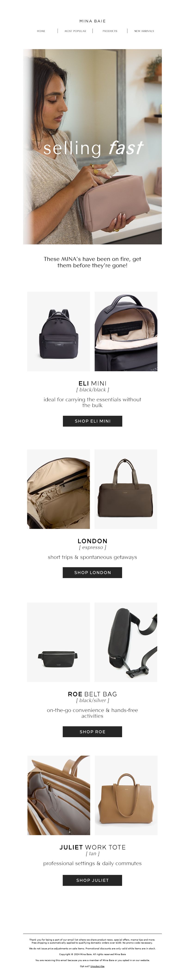The image size is (185, 980).
Task: Click the Unsubscribe link in footer
Action: click(x=97, y=966)
